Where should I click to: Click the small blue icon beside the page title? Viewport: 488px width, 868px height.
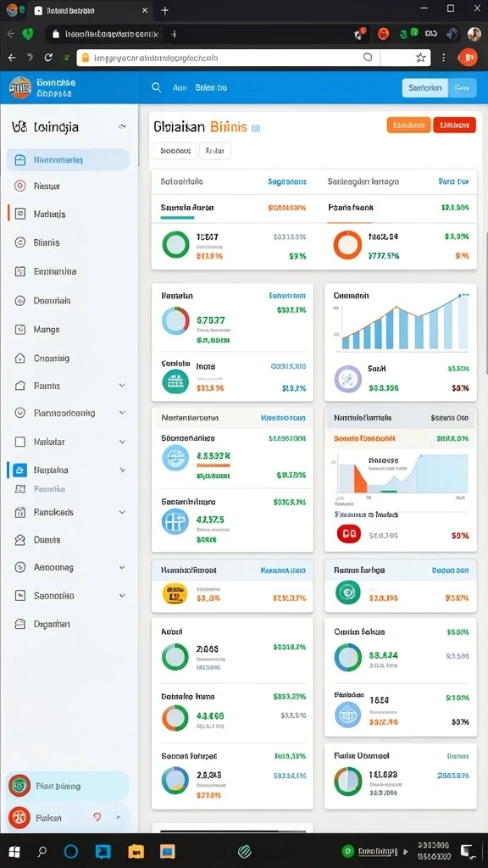256,128
